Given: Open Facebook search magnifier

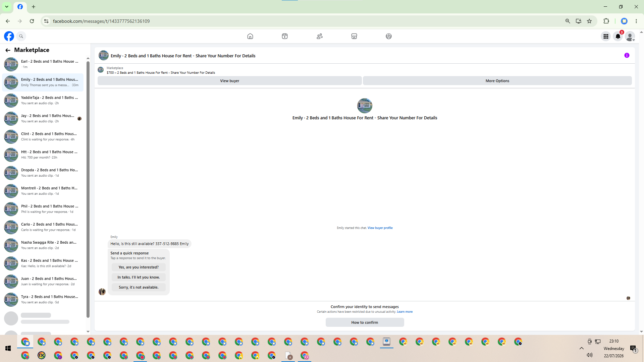Looking at the screenshot, I should [x=21, y=36].
